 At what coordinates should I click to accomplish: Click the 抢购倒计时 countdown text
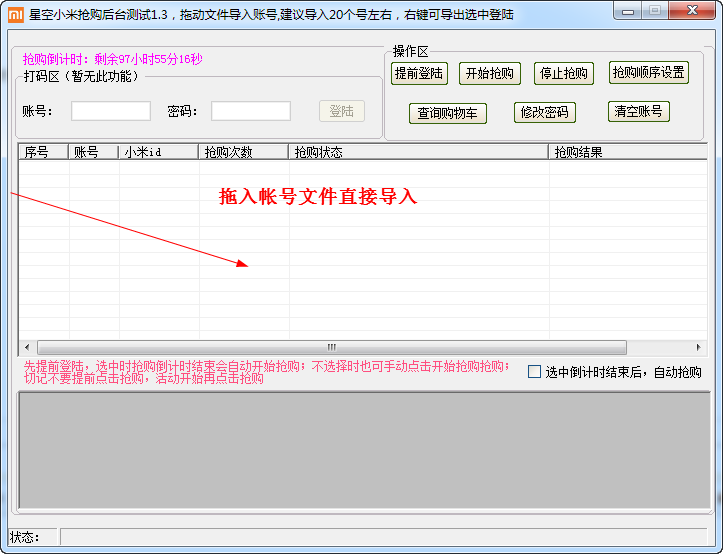coord(113,59)
